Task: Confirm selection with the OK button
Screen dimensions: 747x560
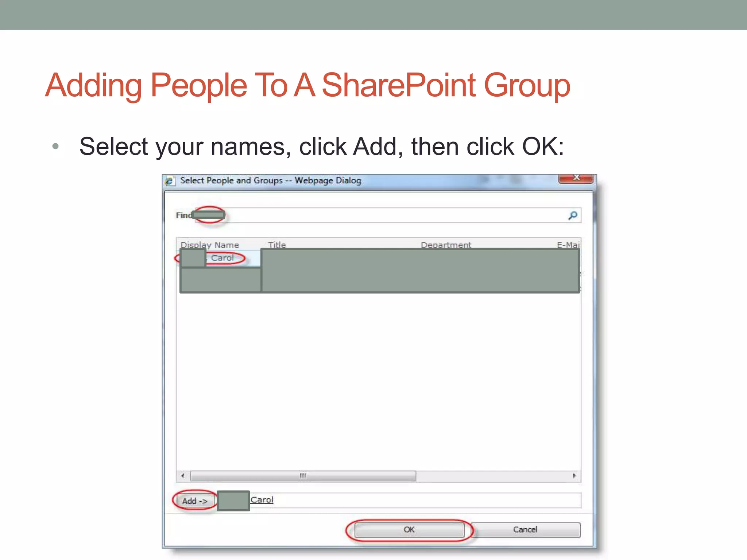Action: point(409,530)
